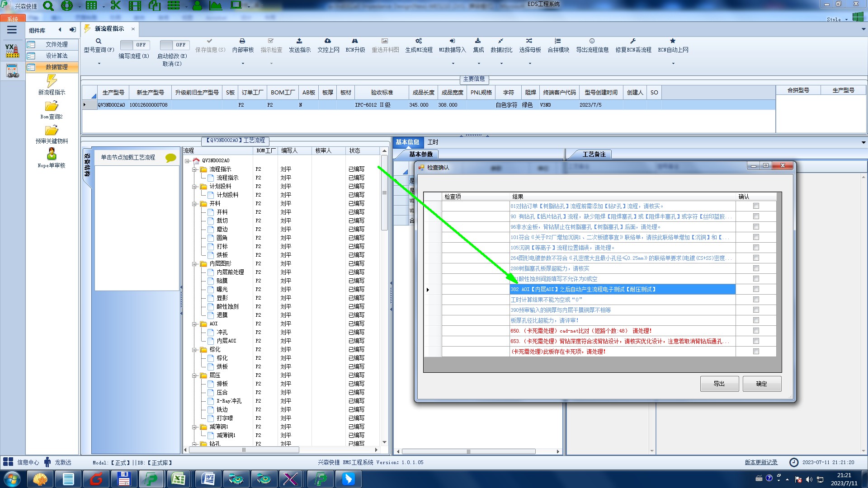Check confirm box for 工时计算结果 row

[756, 300]
